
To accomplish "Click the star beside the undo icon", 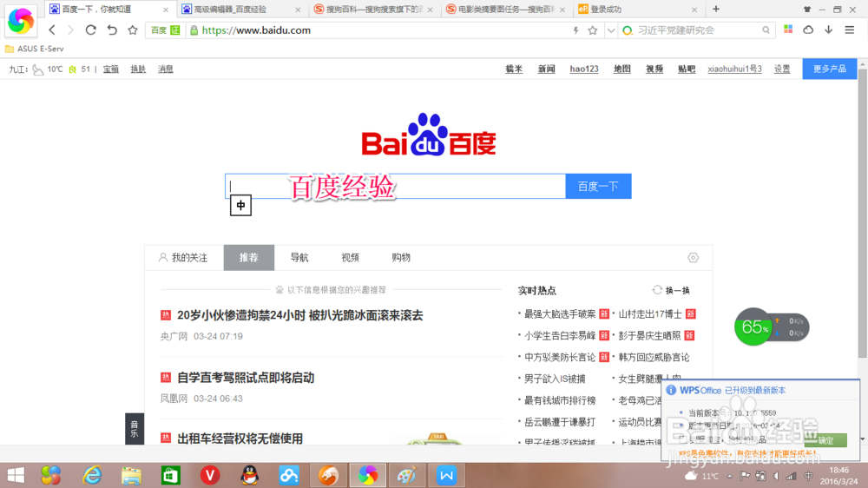I will (x=132, y=30).
